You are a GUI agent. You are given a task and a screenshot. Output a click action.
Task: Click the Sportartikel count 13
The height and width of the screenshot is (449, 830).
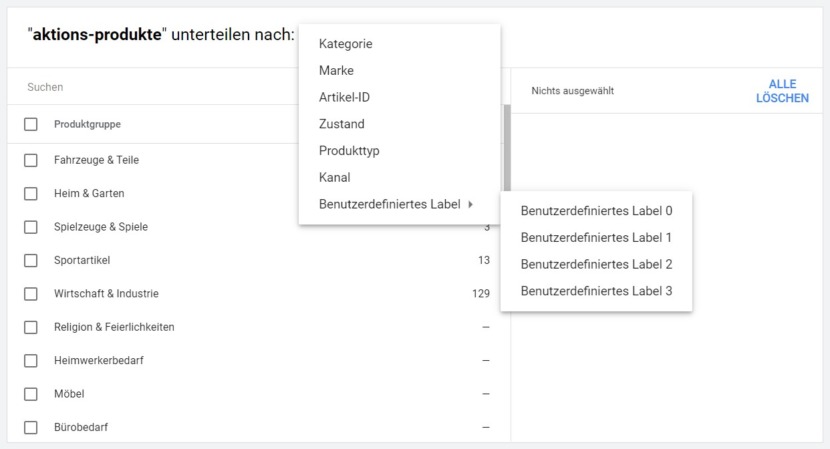tap(484, 261)
